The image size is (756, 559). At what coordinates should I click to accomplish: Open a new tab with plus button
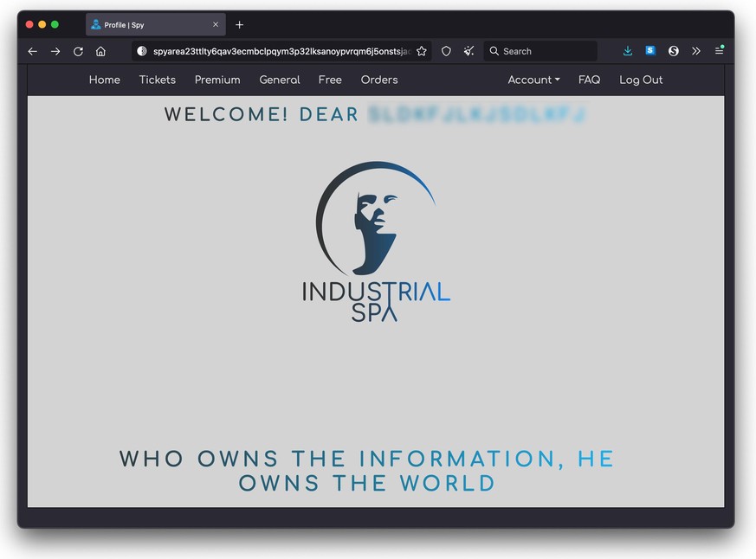(240, 24)
